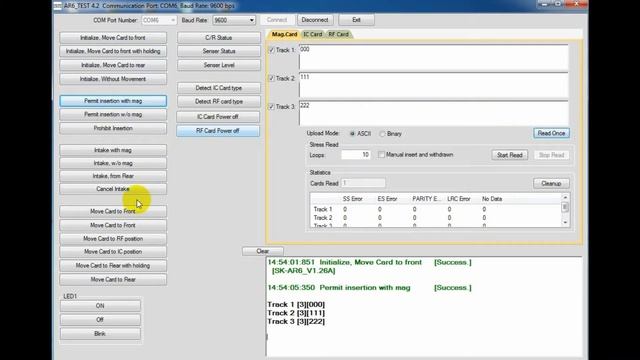This screenshot has height=360, width=640.
Task: Click Initialize, Move Card to rear button
Action: (113, 65)
